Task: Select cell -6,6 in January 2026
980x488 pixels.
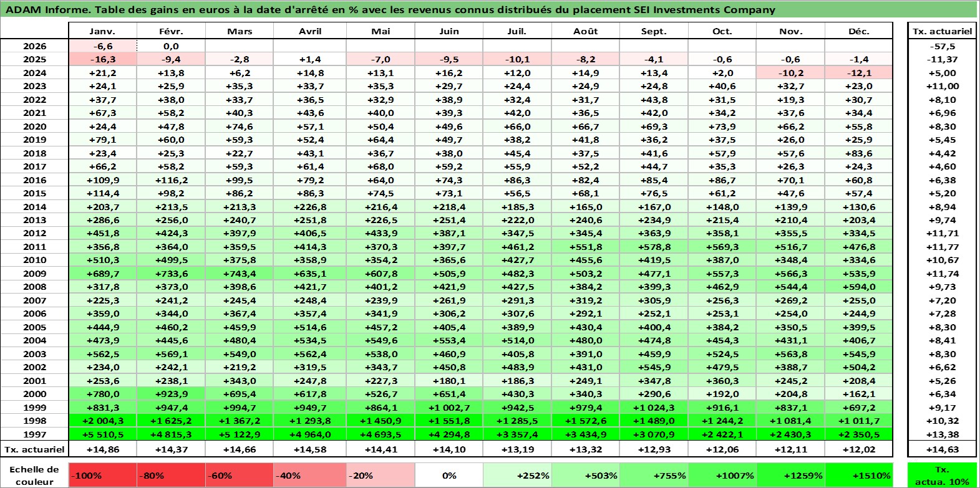Action: tap(102, 46)
